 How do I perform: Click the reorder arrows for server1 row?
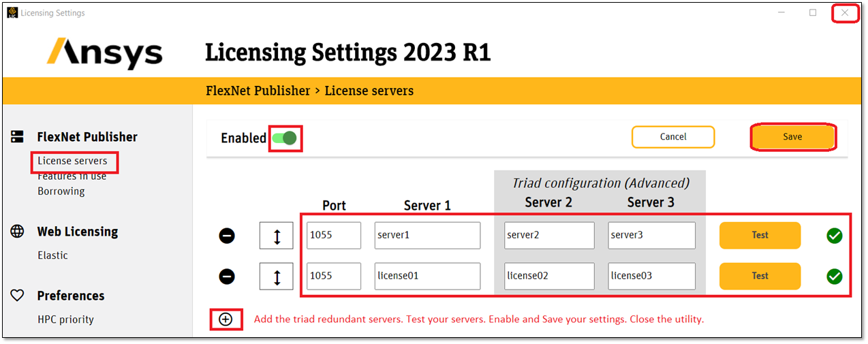[277, 236]
